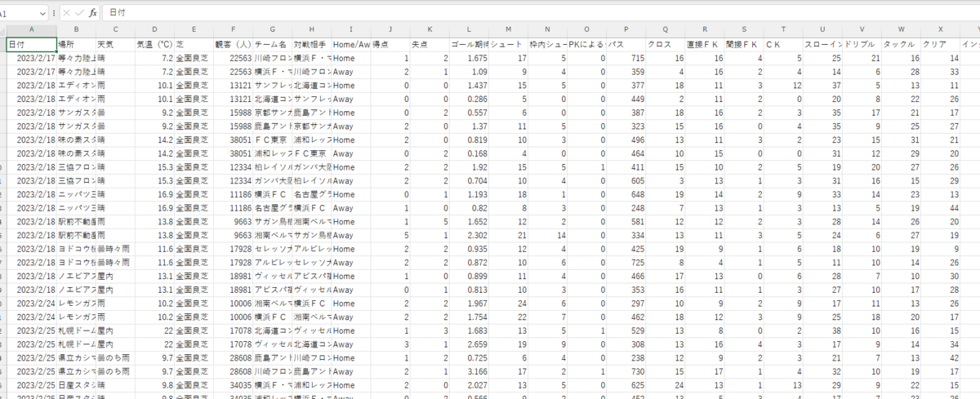980x399 pixels.
Task: Click the Cancel X icon in formula bar
Action: [67, 13]
